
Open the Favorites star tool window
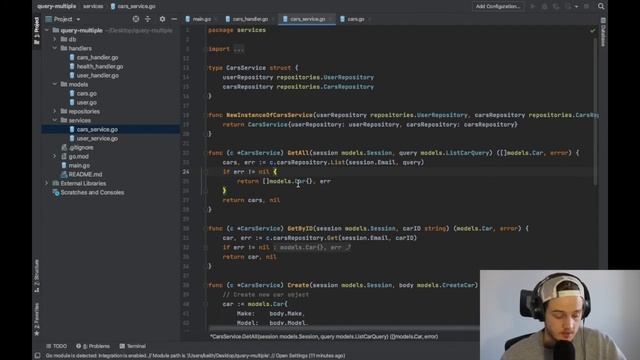pos(37,320)
